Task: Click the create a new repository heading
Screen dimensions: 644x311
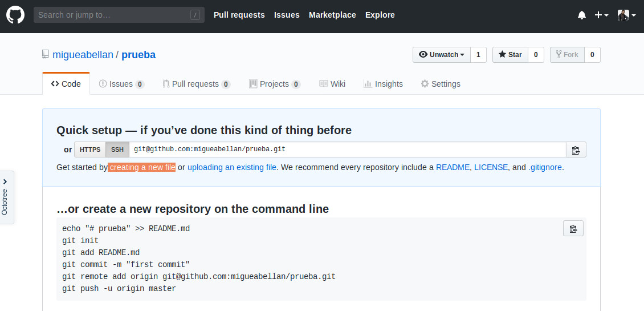Action: pos(193,209)
